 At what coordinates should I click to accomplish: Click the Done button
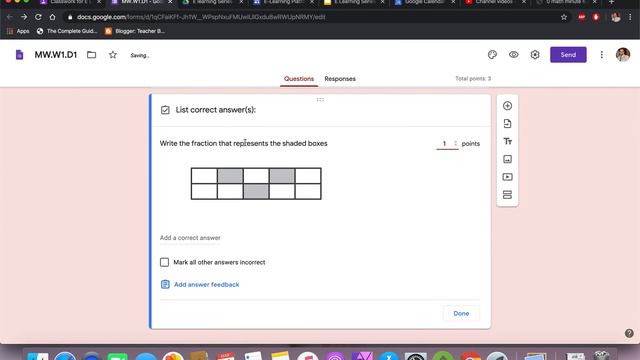coord(461,313)
